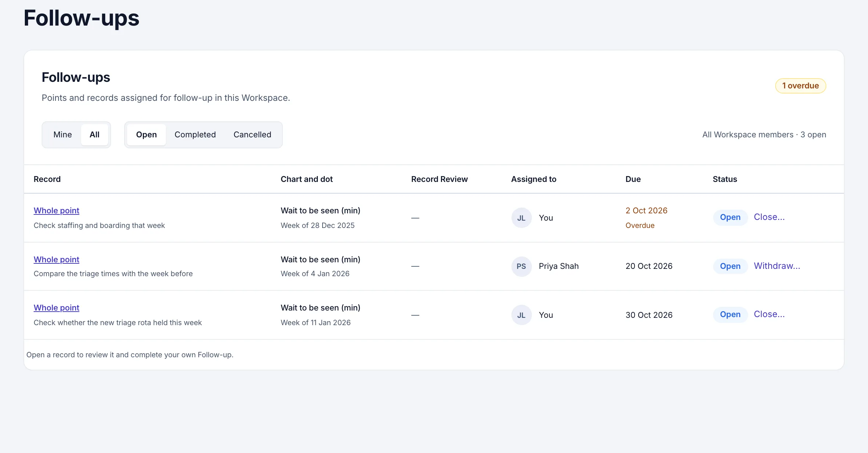Click Week of 4 Jan 2026 text
Viewport: 868px width, 453px height.
click(315, 274)
